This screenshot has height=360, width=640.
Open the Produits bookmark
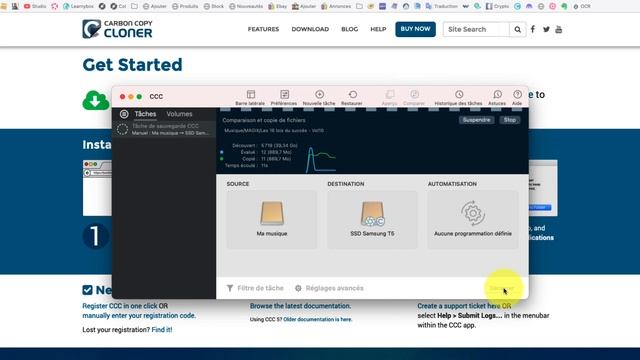tap(185, 6)
